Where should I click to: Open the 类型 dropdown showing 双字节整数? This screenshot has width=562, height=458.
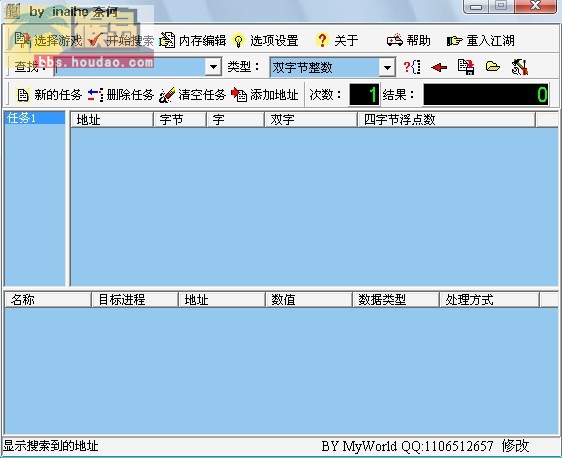pos(387,67)
